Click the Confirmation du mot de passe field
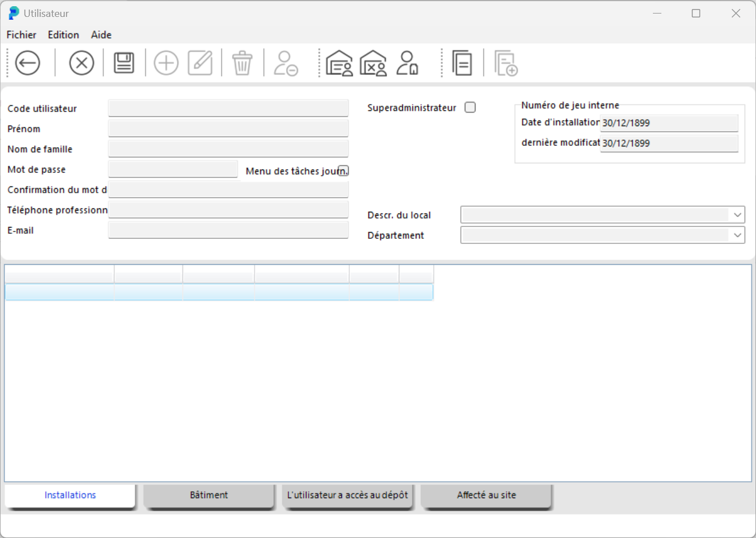 pos(228,189)
